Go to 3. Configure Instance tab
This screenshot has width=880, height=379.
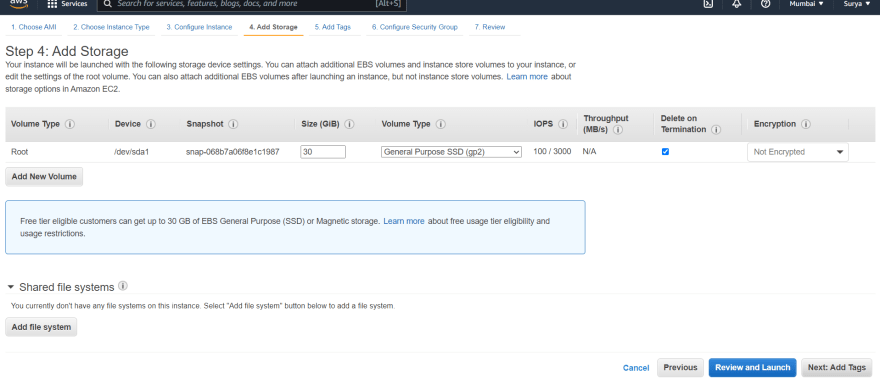coord(199,27)
